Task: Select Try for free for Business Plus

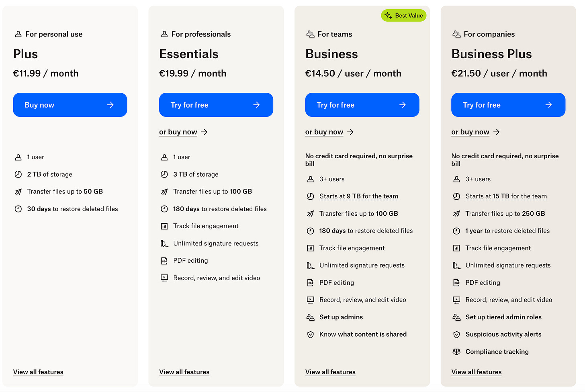Action: click(508, 105)
